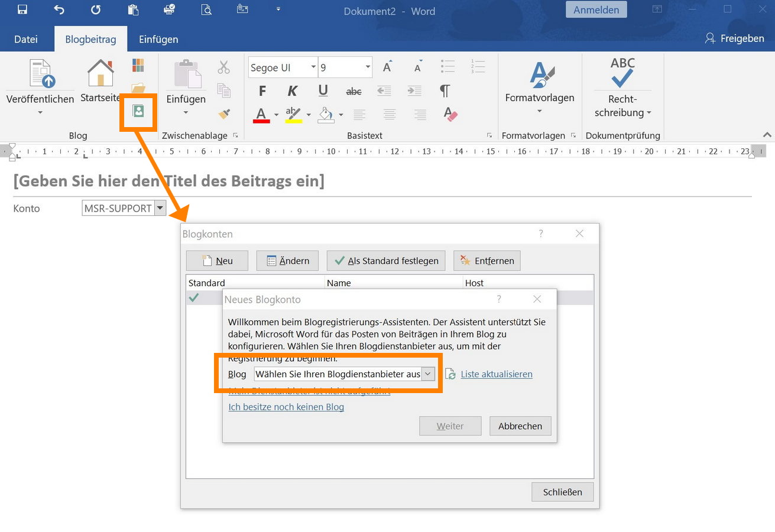Open Zwischenablage dialog launcher
This screenshot has width=775, height=532.
pos(236,135)
